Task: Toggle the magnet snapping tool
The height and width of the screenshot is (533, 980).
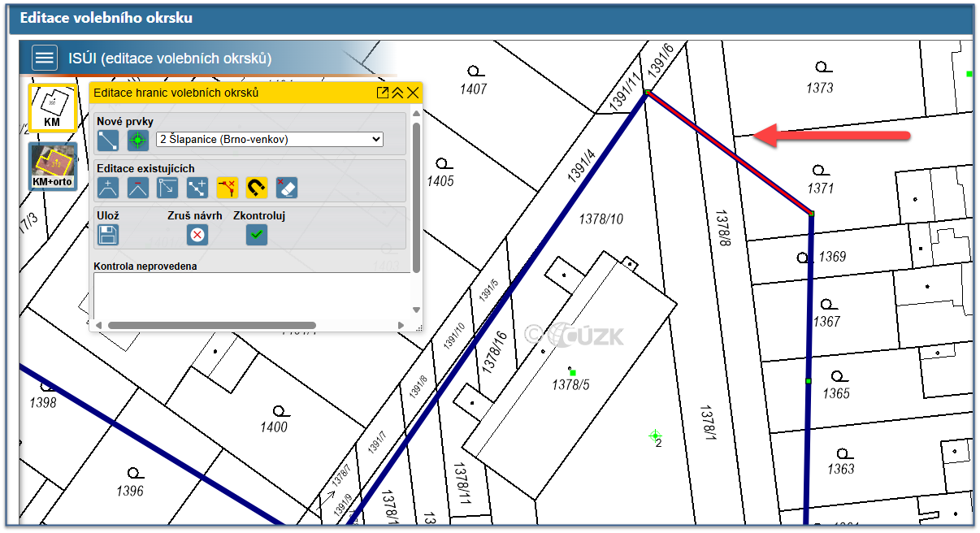Action: point(257,188)
